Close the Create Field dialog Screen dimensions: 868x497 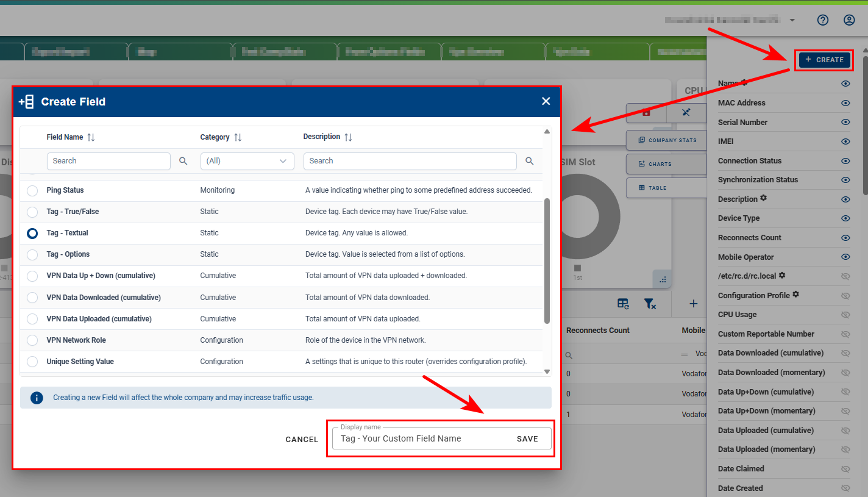546,101
